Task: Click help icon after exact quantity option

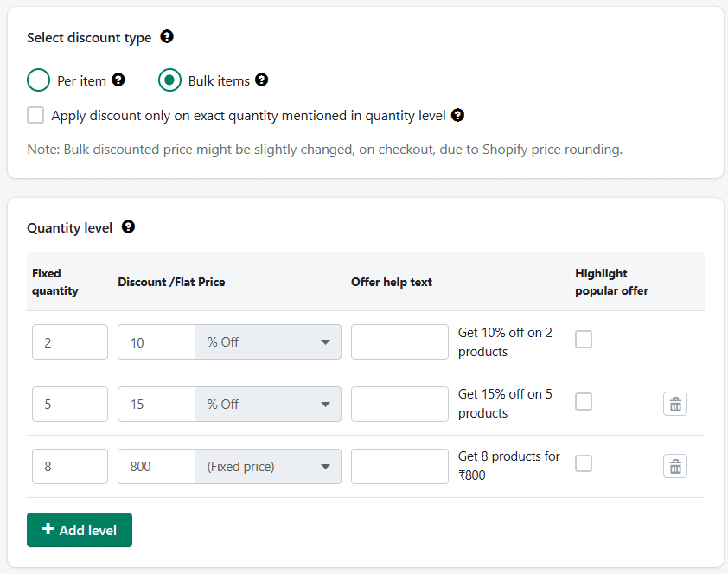Action: [x=457, y=115]
